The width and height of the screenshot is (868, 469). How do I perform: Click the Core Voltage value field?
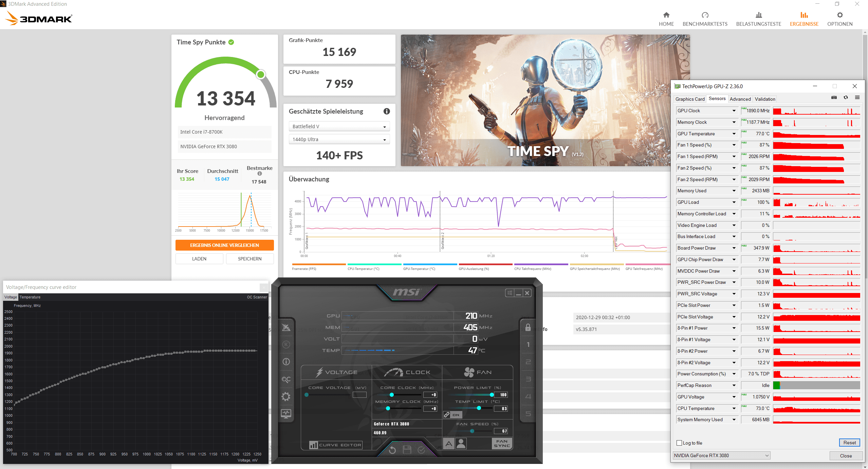[x=359, y=395]
